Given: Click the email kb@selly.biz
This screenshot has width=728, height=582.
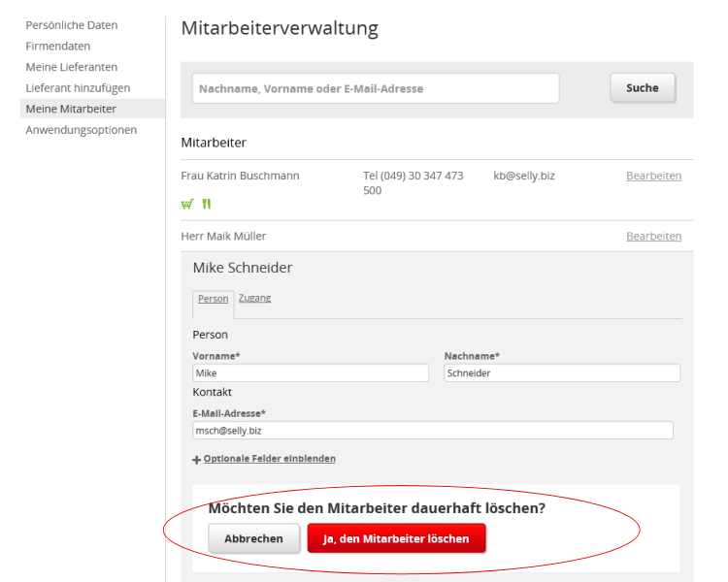Looking at the screenshot, I should (524, 176).
